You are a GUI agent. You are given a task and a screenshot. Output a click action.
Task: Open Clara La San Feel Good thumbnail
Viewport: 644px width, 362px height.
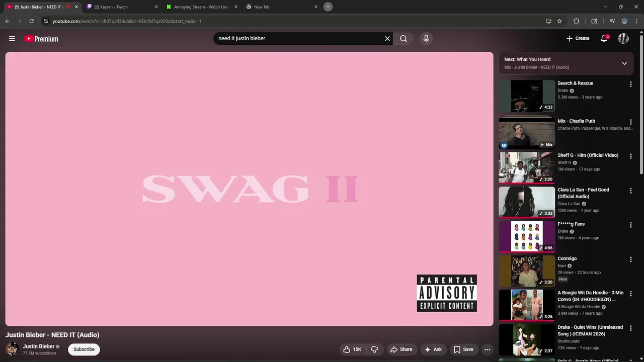(527, 202)
